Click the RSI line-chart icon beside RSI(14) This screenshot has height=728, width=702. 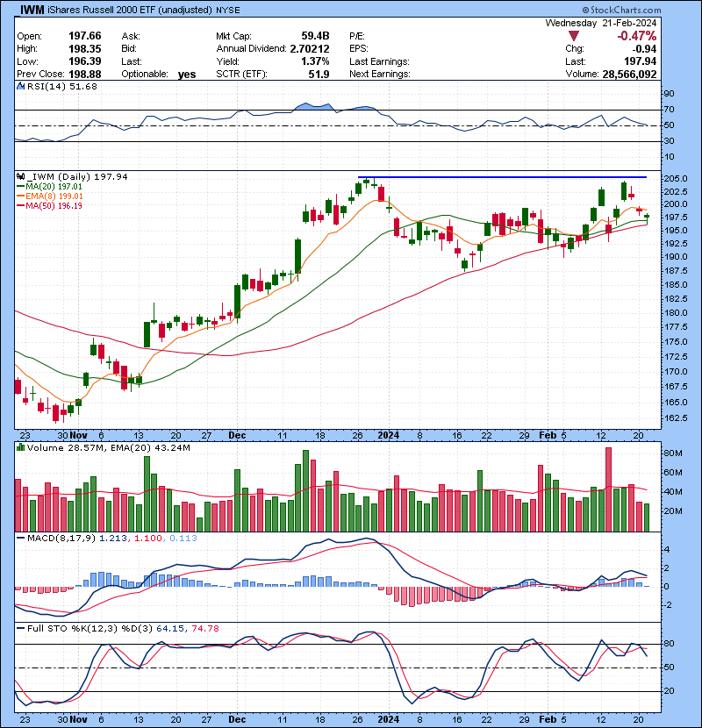20,86
